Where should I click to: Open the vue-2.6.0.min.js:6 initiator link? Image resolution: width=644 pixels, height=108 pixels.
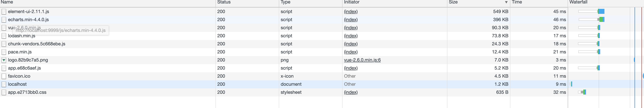[x=362, y=60]
